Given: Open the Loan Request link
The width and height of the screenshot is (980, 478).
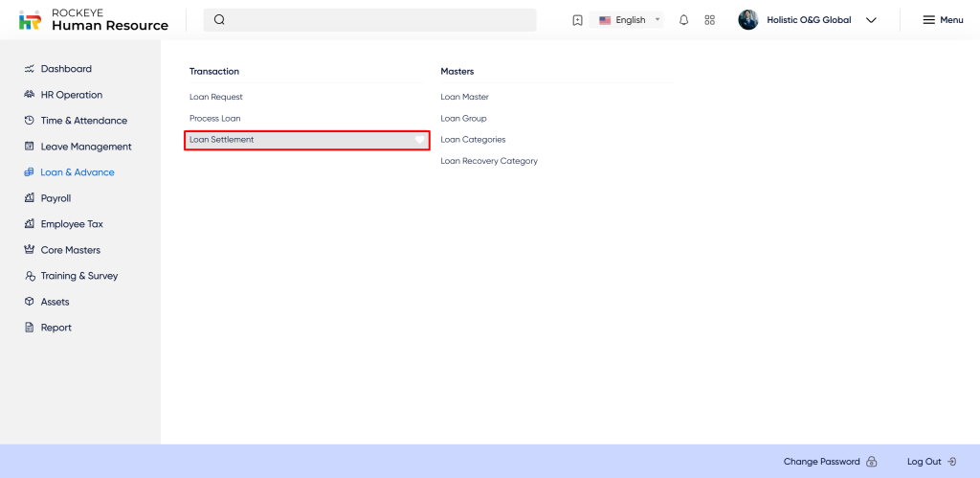Looking at the screenshot, I should coord(216,97).
